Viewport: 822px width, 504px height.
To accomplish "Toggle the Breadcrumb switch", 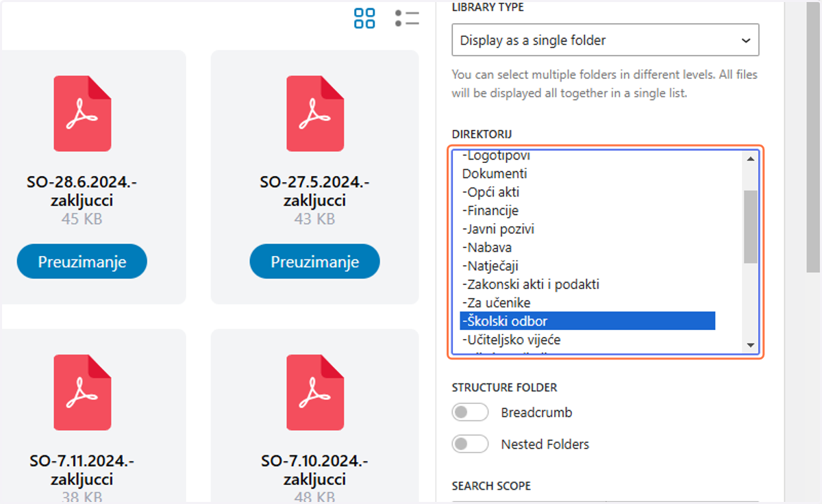I will click(x=470, y=413).
